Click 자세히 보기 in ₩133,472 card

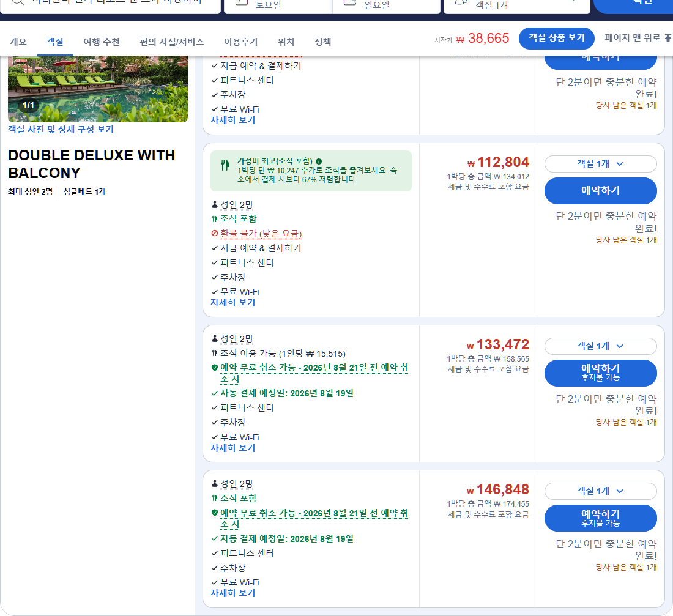click(x=232, y=448)
